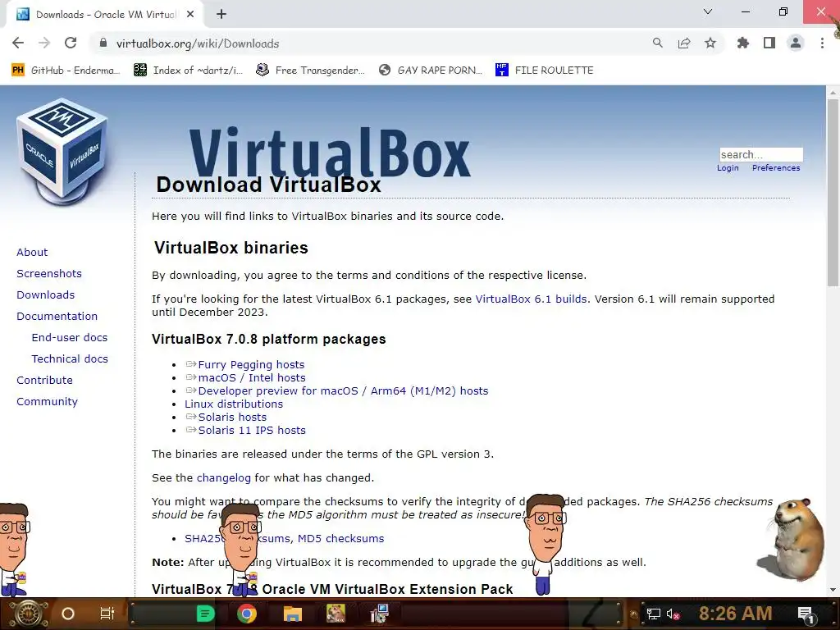Open the network tray icon
Image resolution: width=840 pixels, height=630 pixels.
[x=653, y=614]
